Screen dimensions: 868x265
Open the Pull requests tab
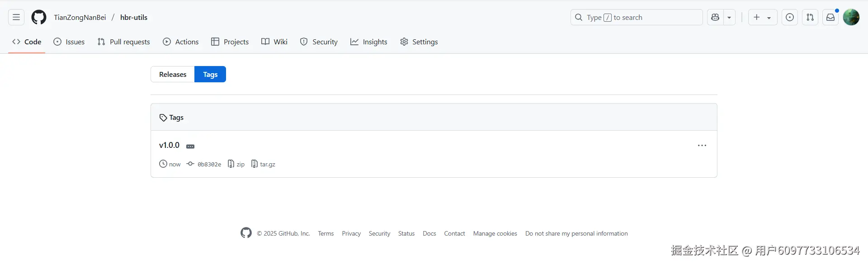tap(124, 42)
